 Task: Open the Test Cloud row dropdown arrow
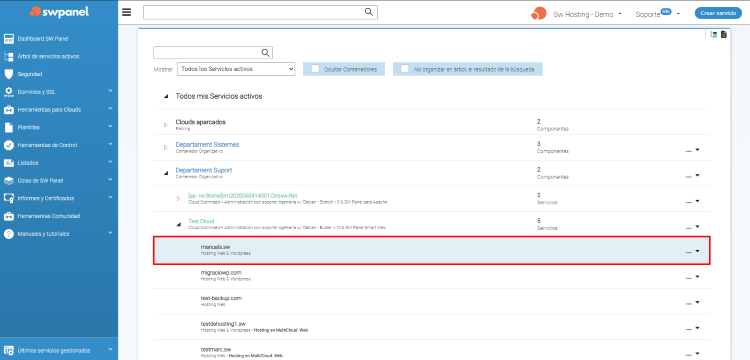[x=697, y=226]
